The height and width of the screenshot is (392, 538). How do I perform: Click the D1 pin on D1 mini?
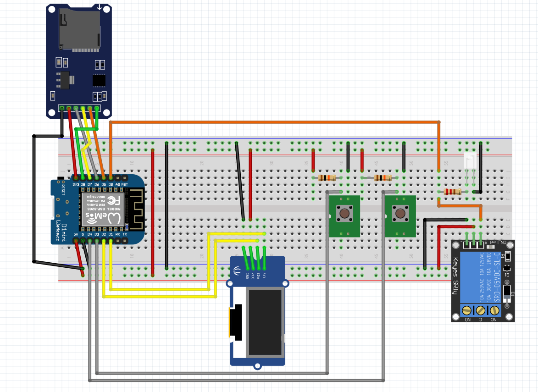click(x=111, y=241)
